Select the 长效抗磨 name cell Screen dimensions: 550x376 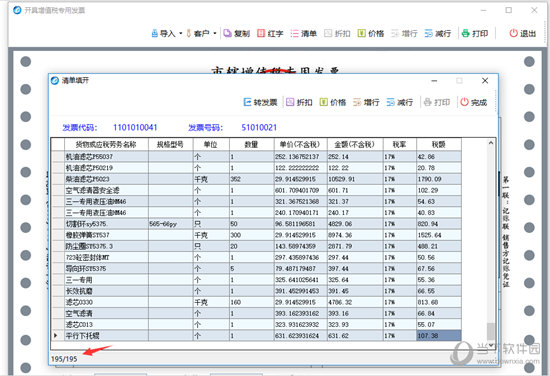pos(106,291)
